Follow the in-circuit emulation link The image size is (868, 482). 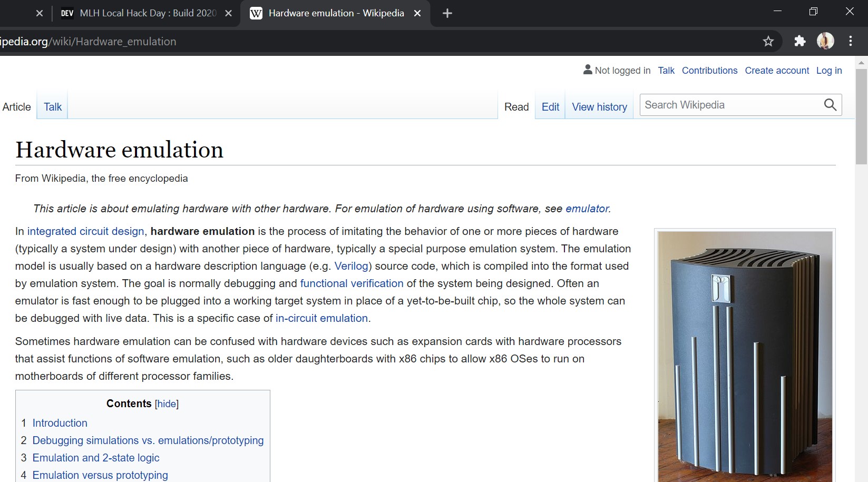[321, 318]
